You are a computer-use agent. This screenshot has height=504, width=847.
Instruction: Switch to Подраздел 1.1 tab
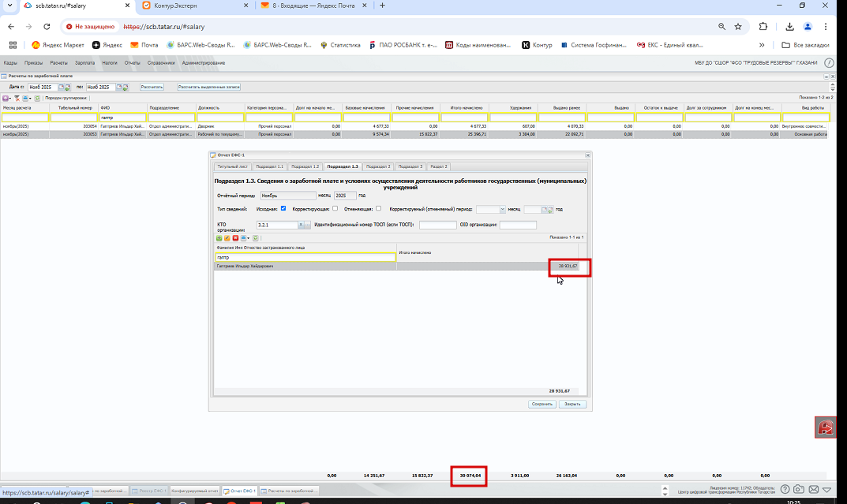[x=269, y=166]
